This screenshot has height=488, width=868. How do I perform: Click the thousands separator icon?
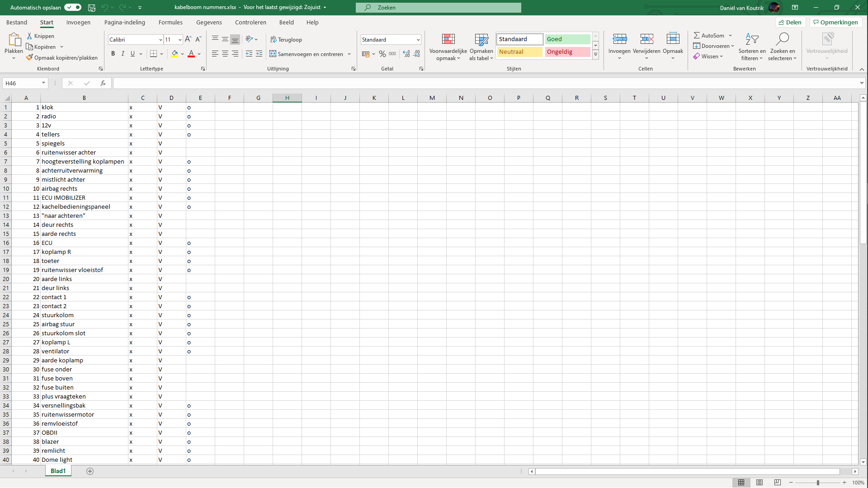tap(392, 54)
